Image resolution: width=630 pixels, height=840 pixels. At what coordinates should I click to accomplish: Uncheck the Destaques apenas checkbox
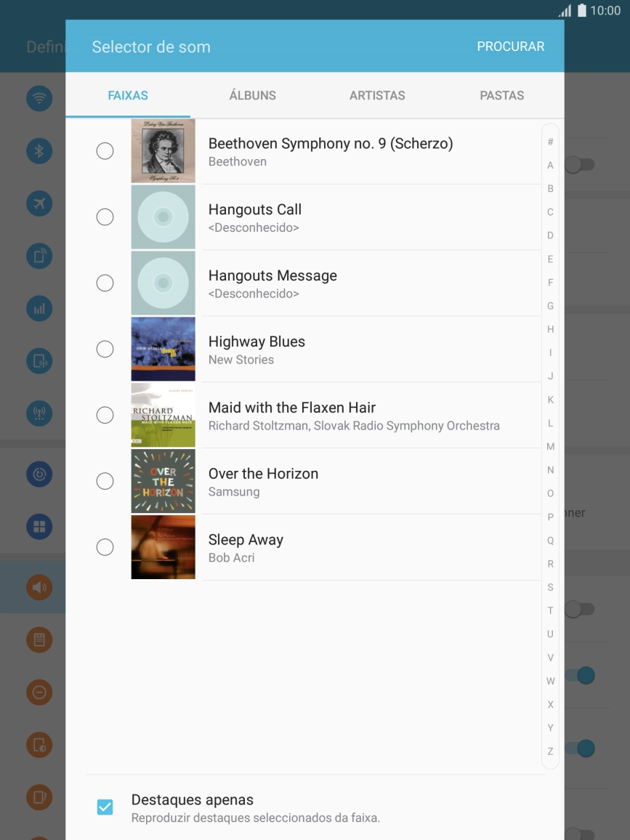105,807
